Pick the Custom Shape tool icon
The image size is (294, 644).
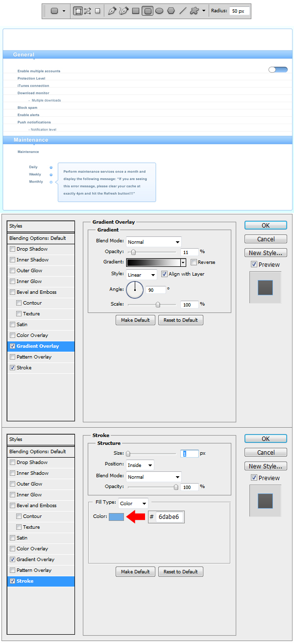pyautogui.click(x=195, y=11)
